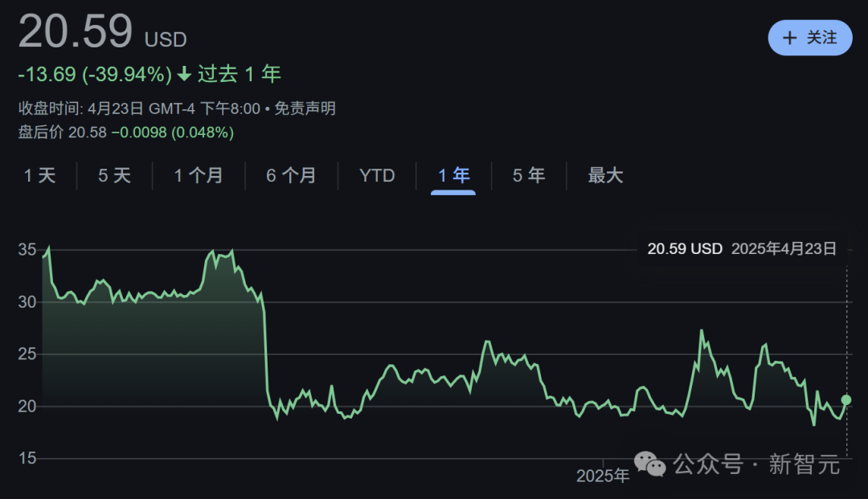
Task: Open the 6 个月 range tab
Action: pos(291,175)
